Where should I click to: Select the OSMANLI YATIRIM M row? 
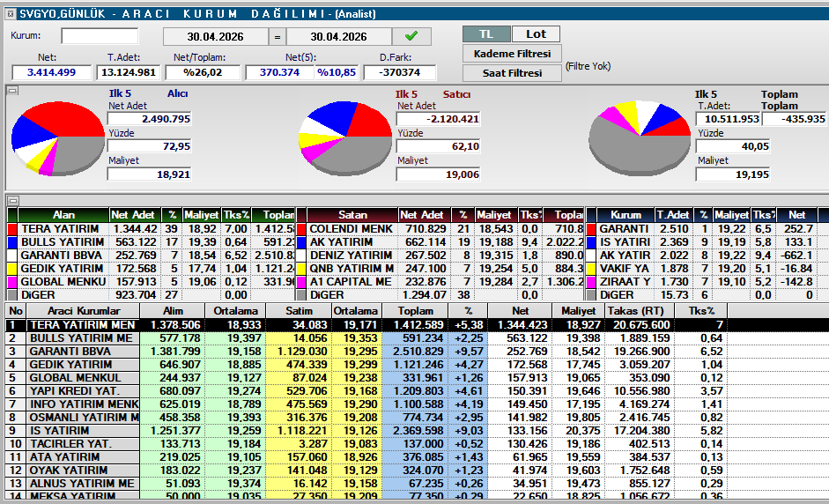tap(418, 418)
